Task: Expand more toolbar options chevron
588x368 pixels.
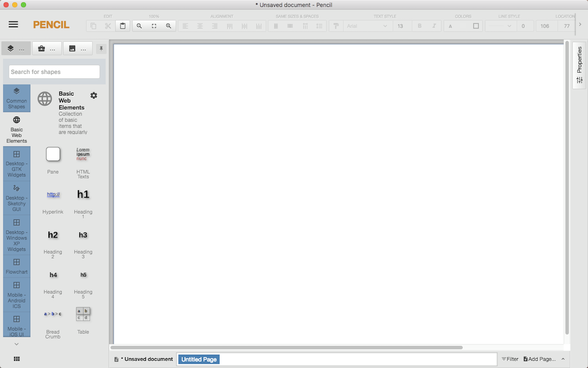Action: (580, 24)
